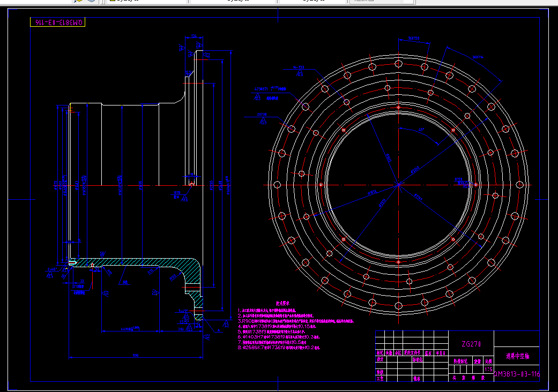Click technical note 6 about Φ1403H7
558x392 pixels.
point(279,337)
